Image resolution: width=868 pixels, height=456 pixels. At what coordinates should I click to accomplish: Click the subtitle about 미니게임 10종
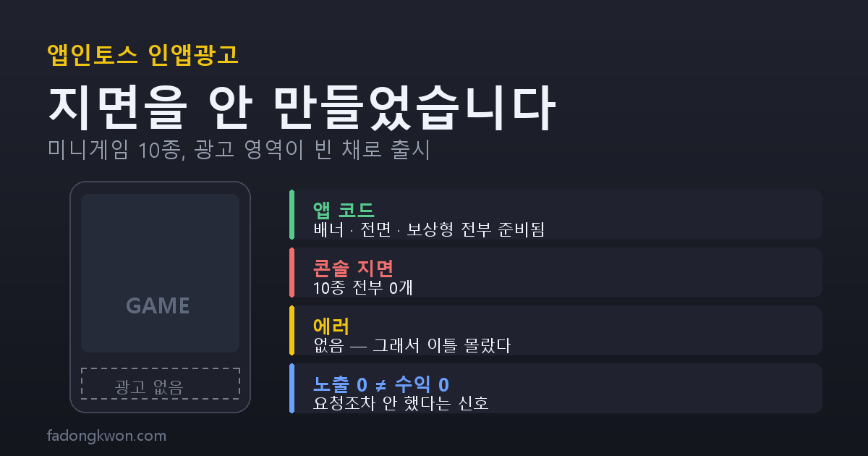239,150
